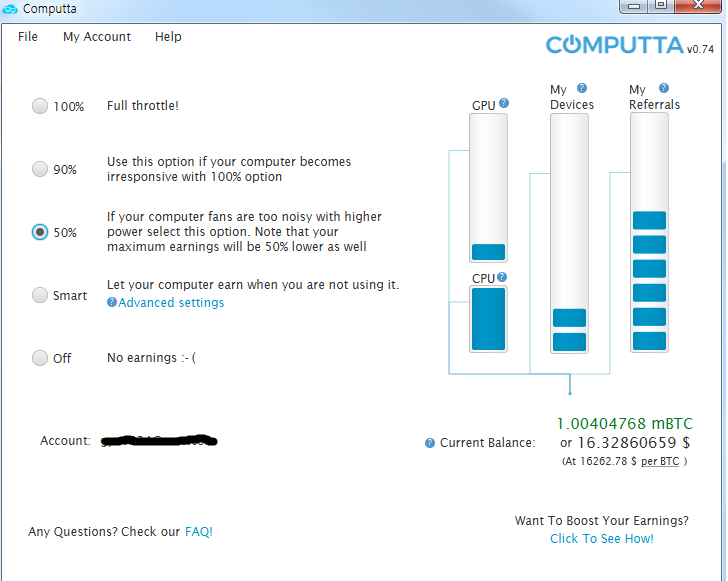This screenshot has height=581, width=728.
Task: Select the 100% Full throttle radio button
Action: click(40, 106)
